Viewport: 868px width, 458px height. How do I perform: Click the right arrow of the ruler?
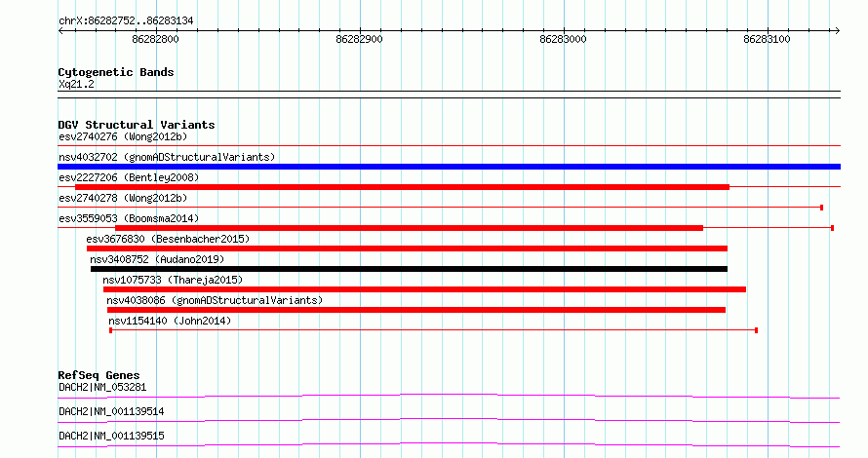pos(837,31)
